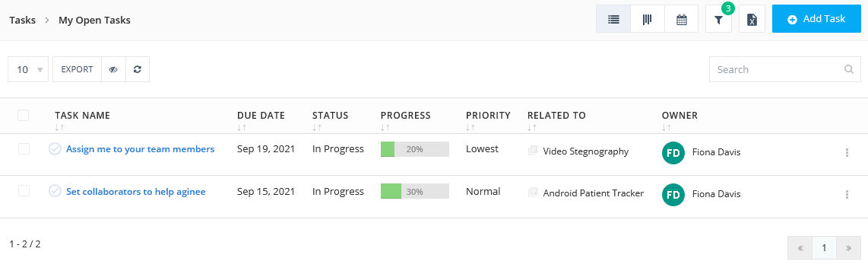868x274 pixels.
Task: Check the select-all tasks checkbox
Action: click(x=24, y=116)
